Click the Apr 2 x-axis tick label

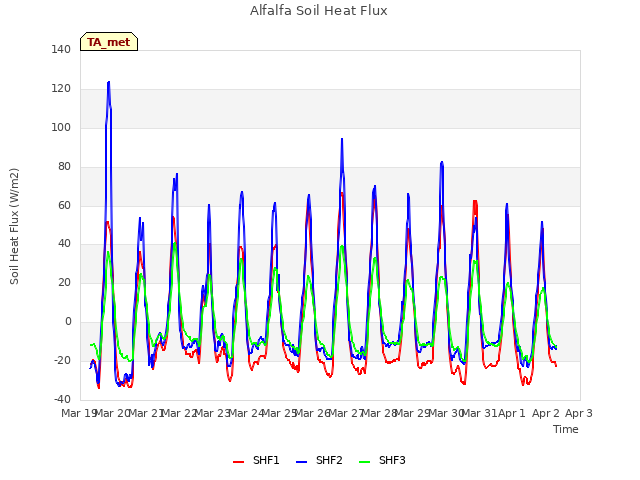click(x=546, y=413)
